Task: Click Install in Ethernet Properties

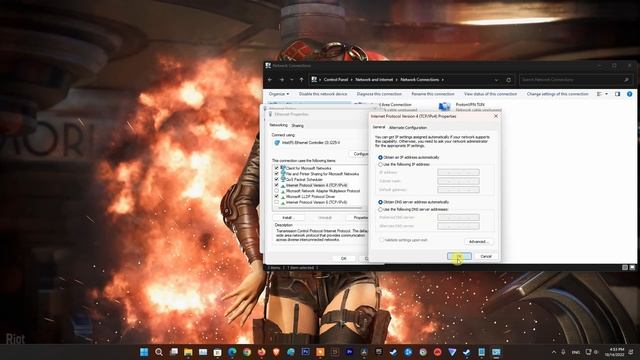Action: [x=288, y=218]
